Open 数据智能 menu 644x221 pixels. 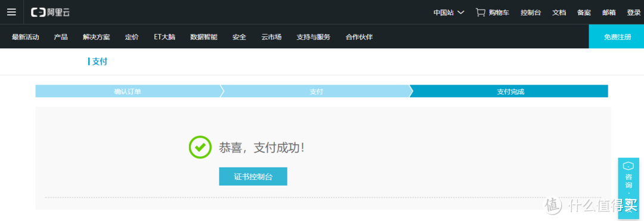[204, 37]
